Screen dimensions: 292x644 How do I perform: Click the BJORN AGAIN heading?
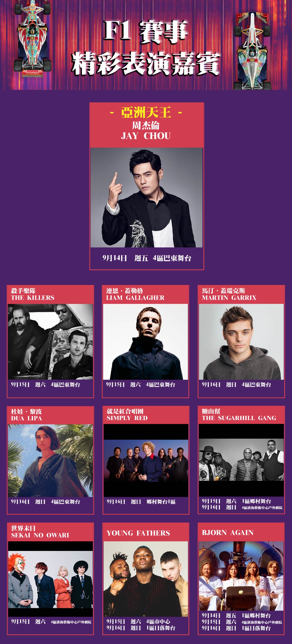pyautogui.click(x=228, y=532)
